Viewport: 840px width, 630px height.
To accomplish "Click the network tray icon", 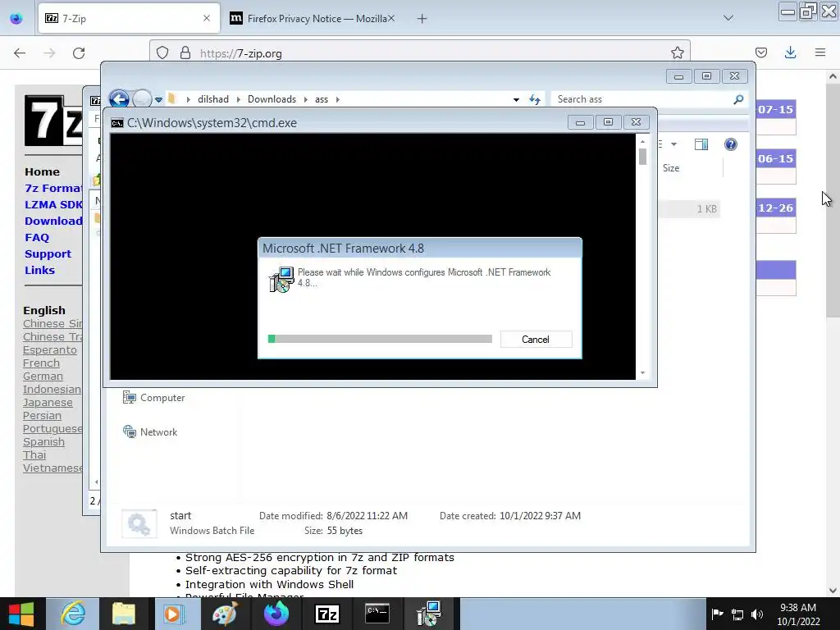I will pos(737,614).
